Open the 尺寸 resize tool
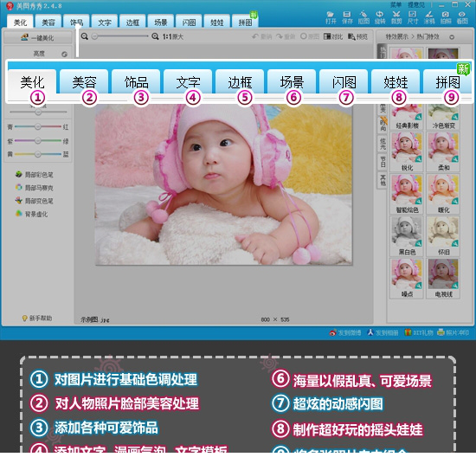476x470 pixels. (413, 17)
